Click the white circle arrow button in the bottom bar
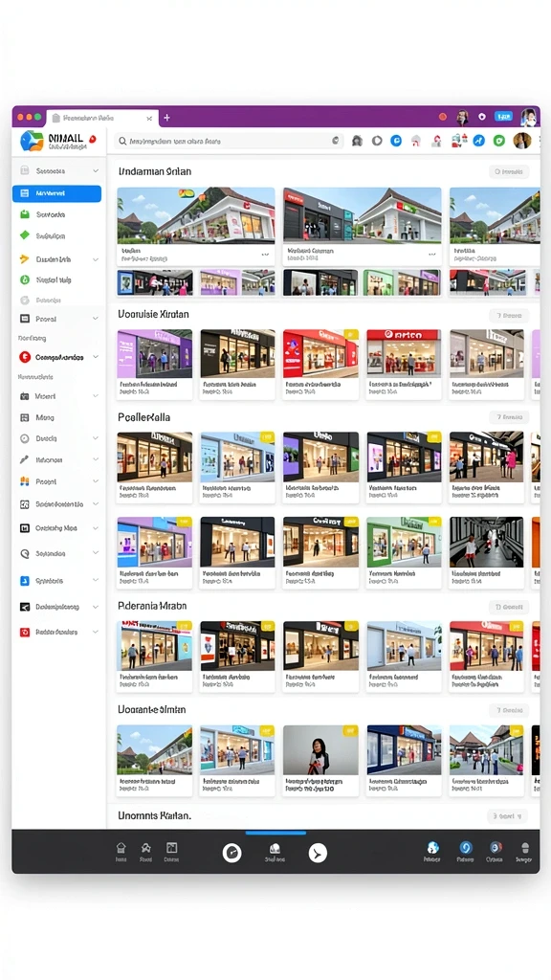The image size is (551, 980). coord(318,853)
